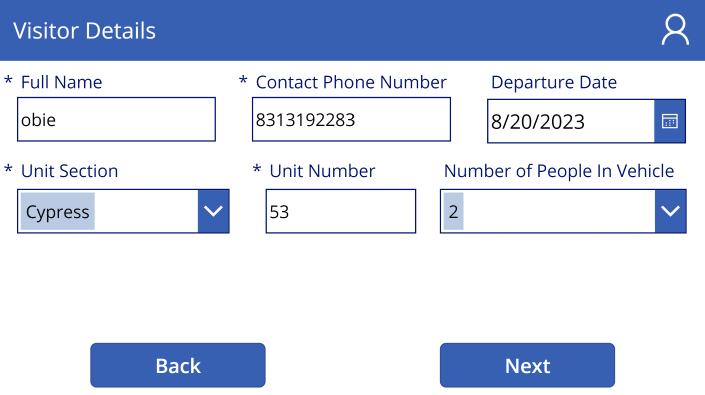Click the Number of People In Vehicle label

click(559, 171)
